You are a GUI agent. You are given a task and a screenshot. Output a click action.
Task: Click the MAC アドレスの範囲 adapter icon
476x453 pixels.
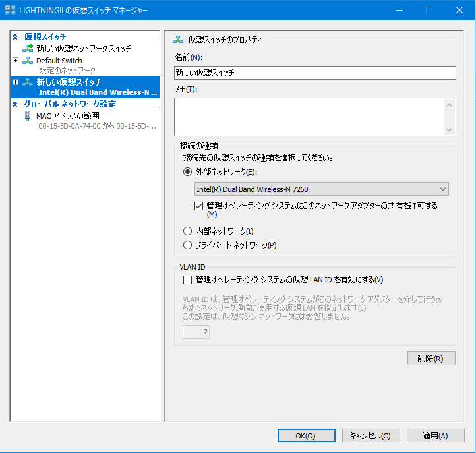pyautogui.click(x=28, y=116)
